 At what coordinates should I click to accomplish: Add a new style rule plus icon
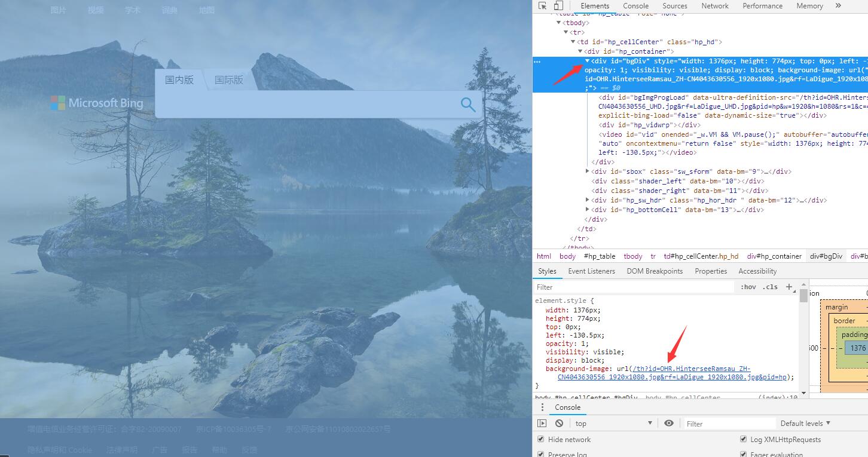click(x=788, y=287)
